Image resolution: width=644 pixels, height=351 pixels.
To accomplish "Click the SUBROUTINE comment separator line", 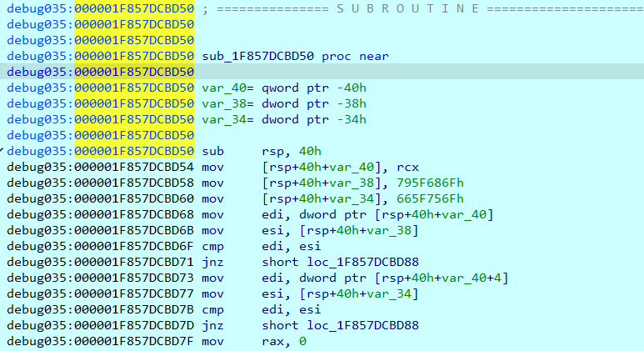I will pyautogui.click(x=422, y=8).
